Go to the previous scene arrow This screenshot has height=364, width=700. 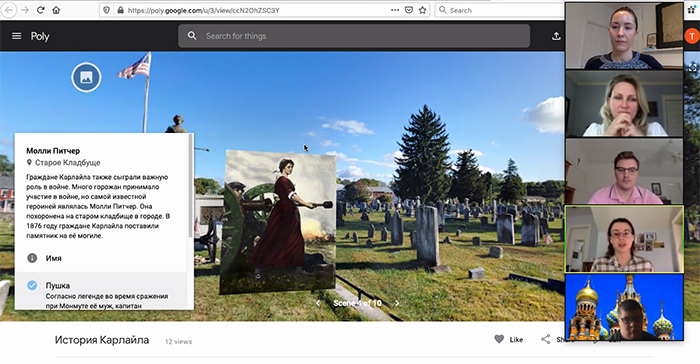click(318, 303)
